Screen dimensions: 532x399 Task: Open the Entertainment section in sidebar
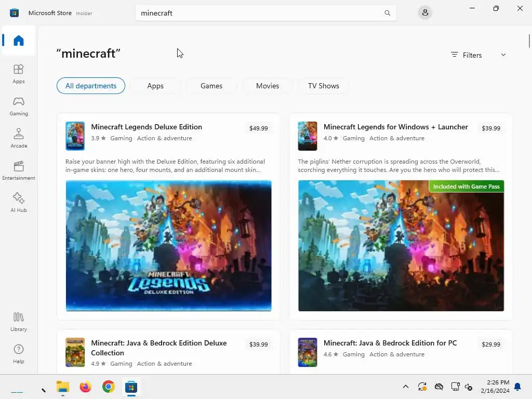coord(19,170)
